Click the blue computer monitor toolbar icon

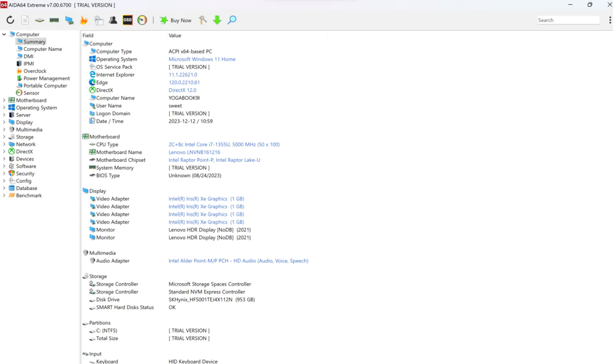[x=69, y=20]
